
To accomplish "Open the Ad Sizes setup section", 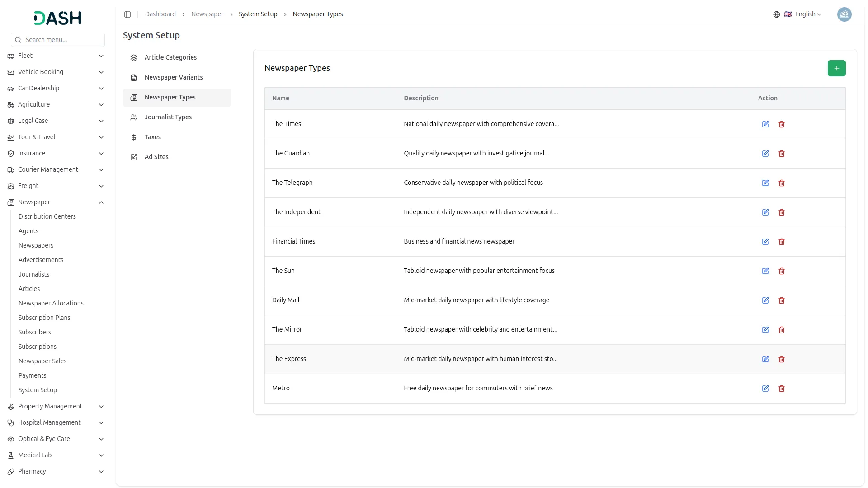I will [x=156, y=157].
